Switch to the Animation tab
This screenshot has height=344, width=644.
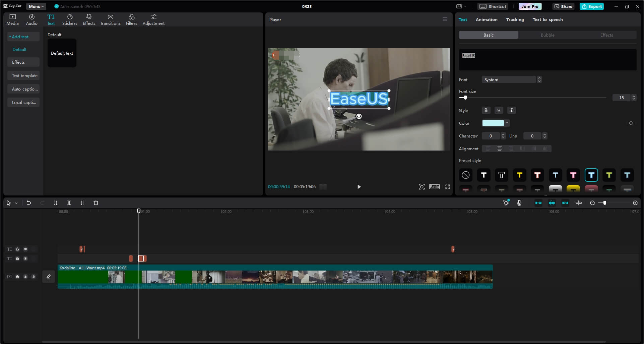tap(486, 19)
